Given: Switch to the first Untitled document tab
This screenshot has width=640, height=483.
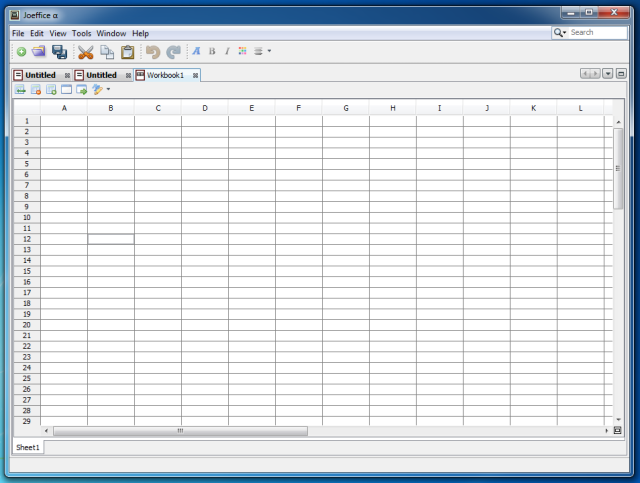Looking at the screenshot, I should coord(40,75).
